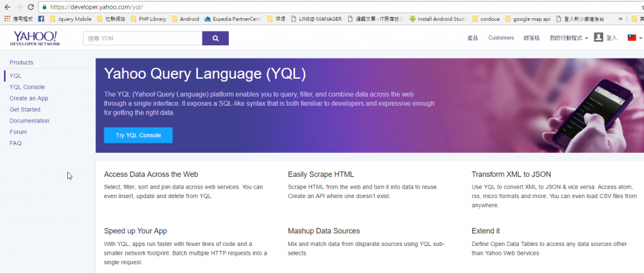Click the Speed up Your App heading

tap(136, 231)
